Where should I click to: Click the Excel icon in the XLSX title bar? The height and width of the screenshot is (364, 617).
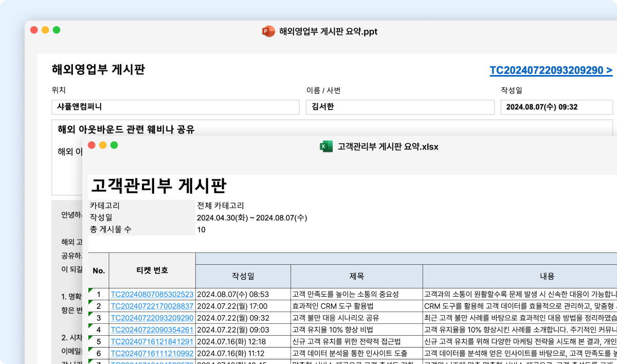[325, 146]
